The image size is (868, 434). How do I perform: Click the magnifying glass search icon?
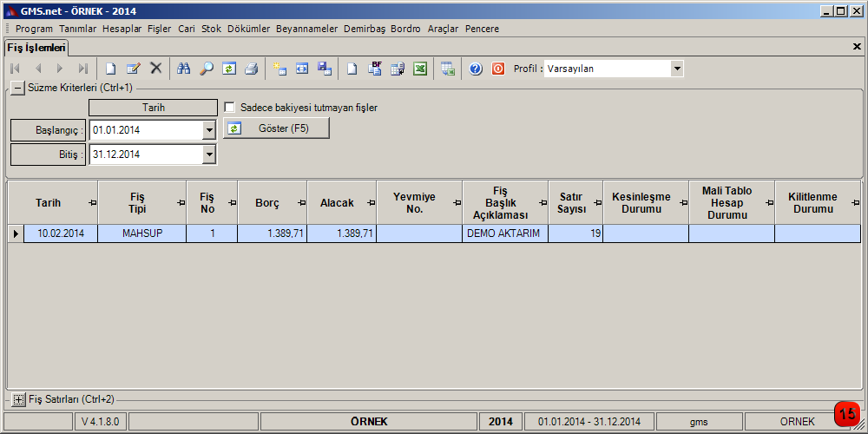(x=207, y=69)
